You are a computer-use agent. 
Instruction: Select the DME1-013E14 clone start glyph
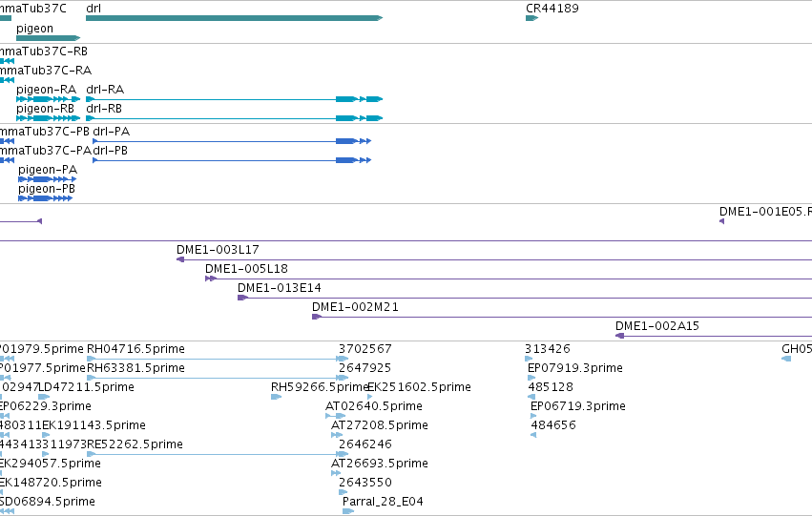pos(242,298)
